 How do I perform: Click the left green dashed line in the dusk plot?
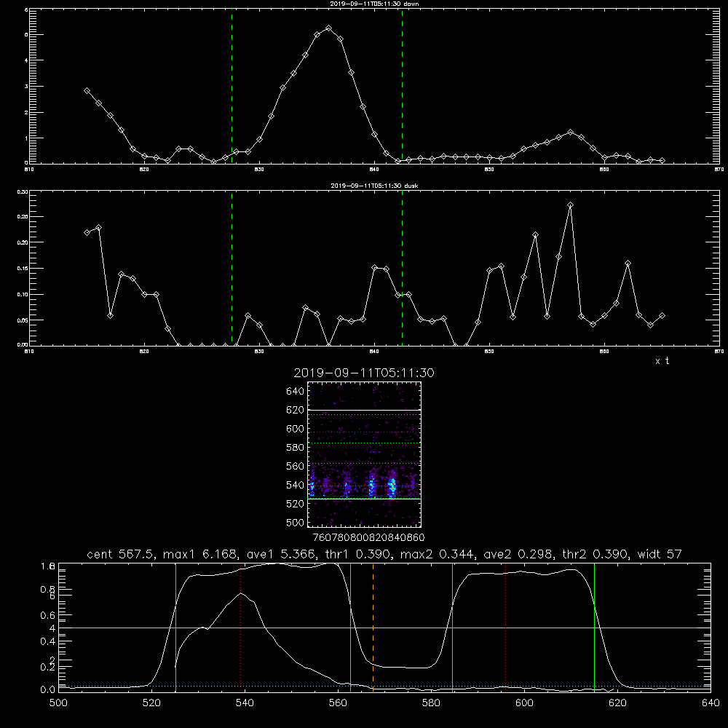pos(232,268)
